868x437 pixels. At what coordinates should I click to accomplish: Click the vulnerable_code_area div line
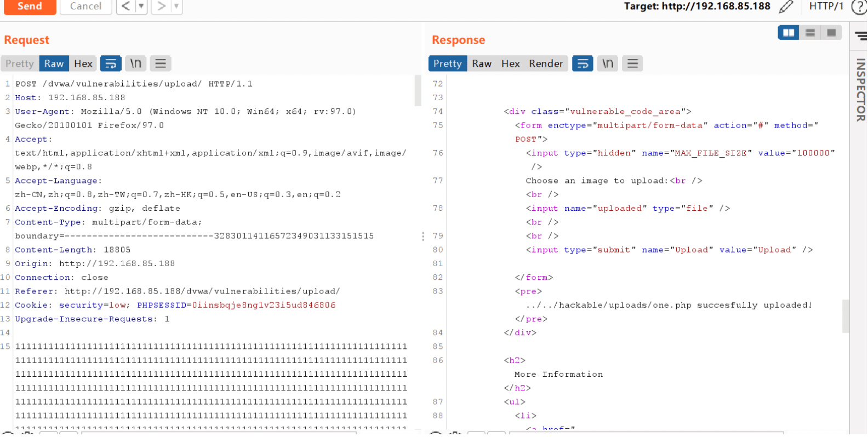(x=597, y=111)
